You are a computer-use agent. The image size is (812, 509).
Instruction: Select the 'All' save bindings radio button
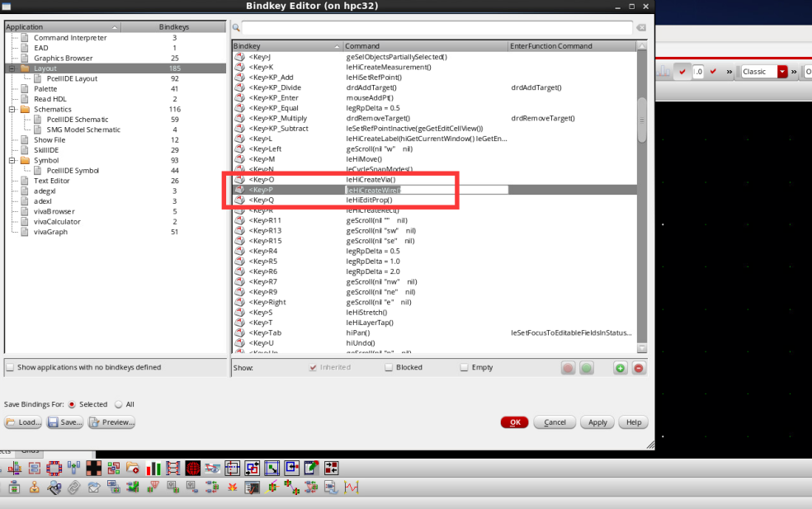119,404
